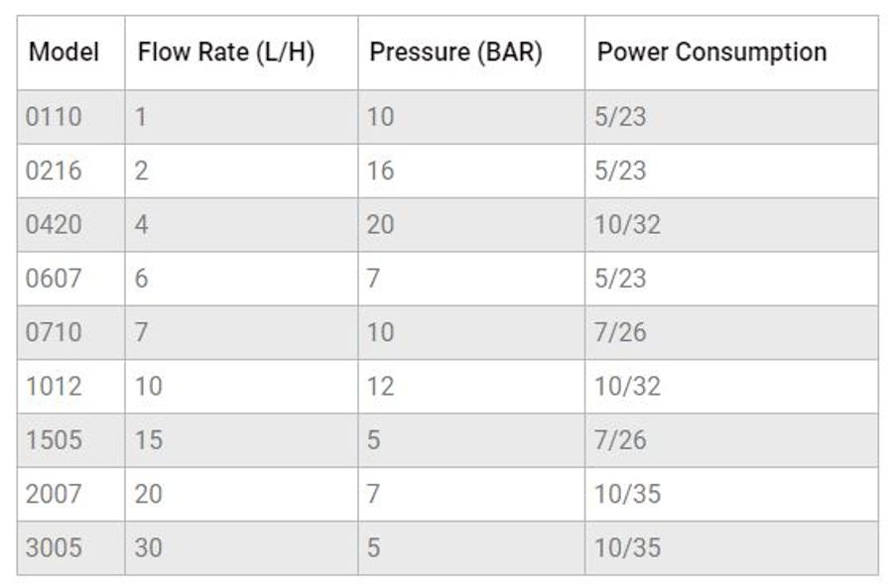
Task: Click pressure value 20 for model 0420
Action: tap(380, 225)
